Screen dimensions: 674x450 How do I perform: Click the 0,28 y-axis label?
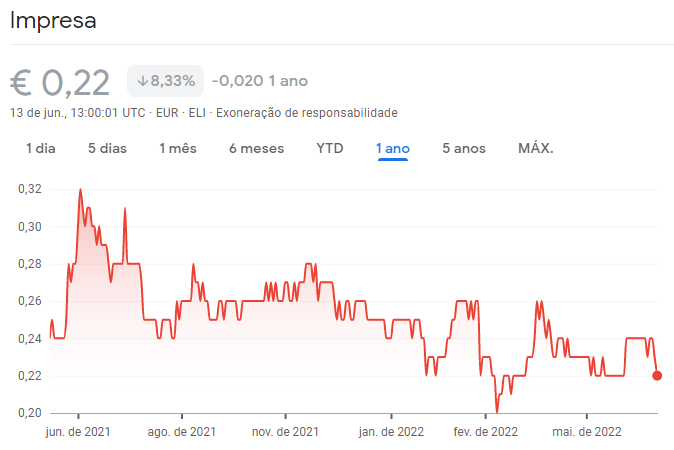click(x=30, y=264)
